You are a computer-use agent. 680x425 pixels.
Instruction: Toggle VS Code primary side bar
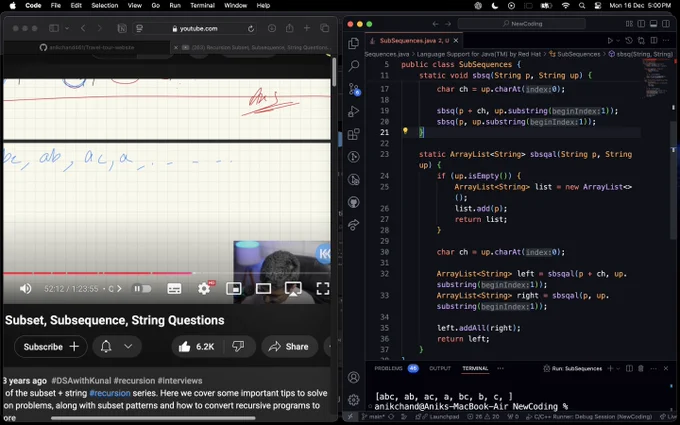coord(641,24)
